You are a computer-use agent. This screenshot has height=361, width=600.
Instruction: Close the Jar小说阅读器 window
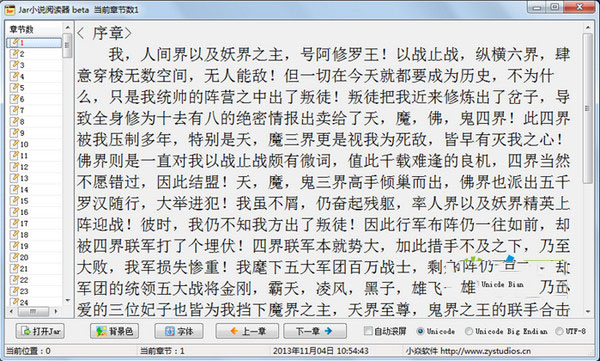coord(579,7)
